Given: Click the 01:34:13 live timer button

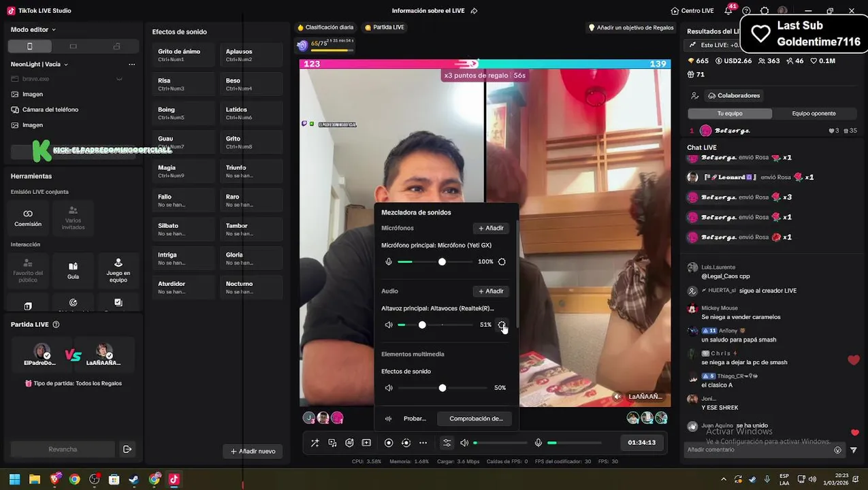Looking at the screenshot, I should (x=641, y=442).
